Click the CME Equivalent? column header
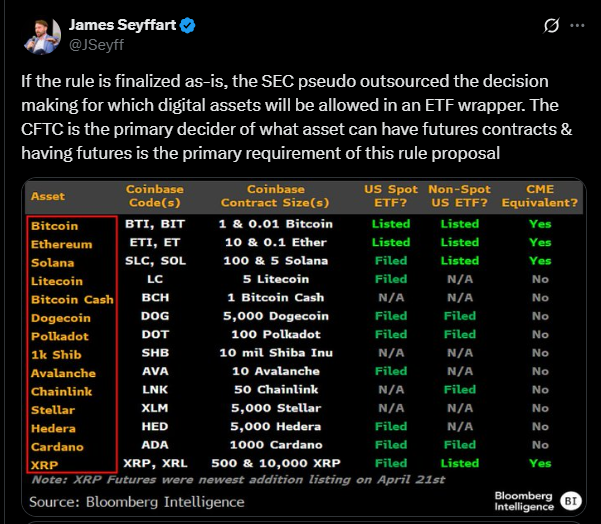Screen dimensions: 601x524 (x=540, y=196)
